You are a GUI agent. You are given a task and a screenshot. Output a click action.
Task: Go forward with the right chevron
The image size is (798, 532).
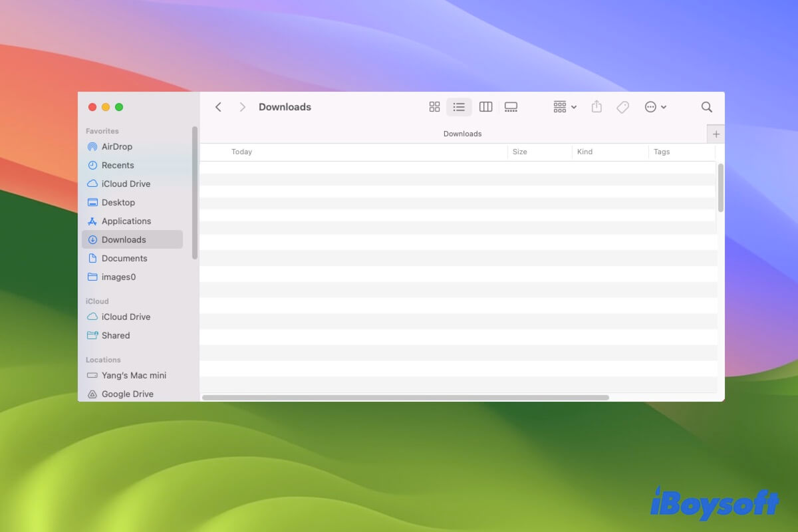click(242, 107)
